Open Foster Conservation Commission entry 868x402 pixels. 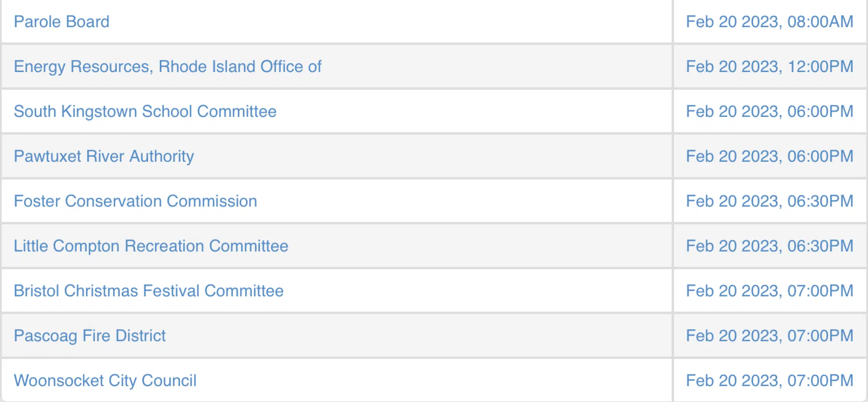tap(135, 201)
